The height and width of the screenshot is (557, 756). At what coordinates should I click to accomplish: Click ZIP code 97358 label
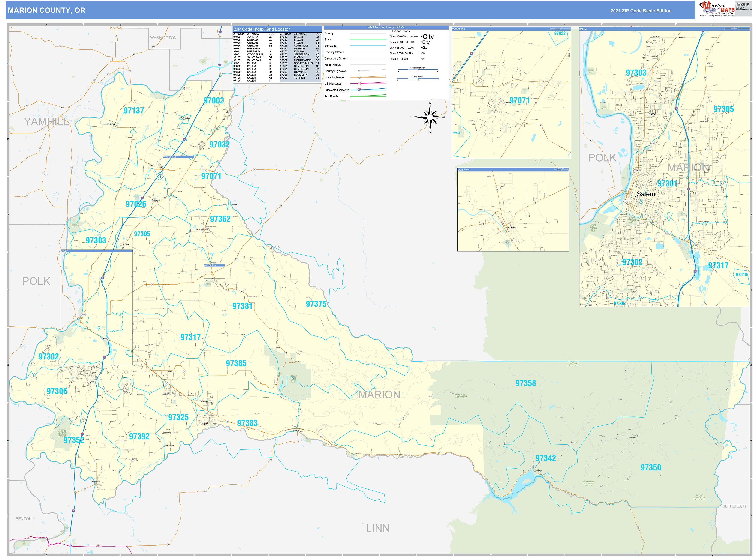(x=525, y=383)
